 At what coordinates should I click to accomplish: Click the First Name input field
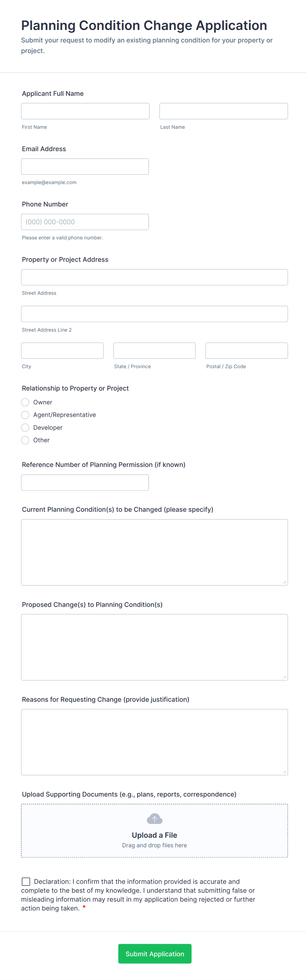click(x=85, y=111)
